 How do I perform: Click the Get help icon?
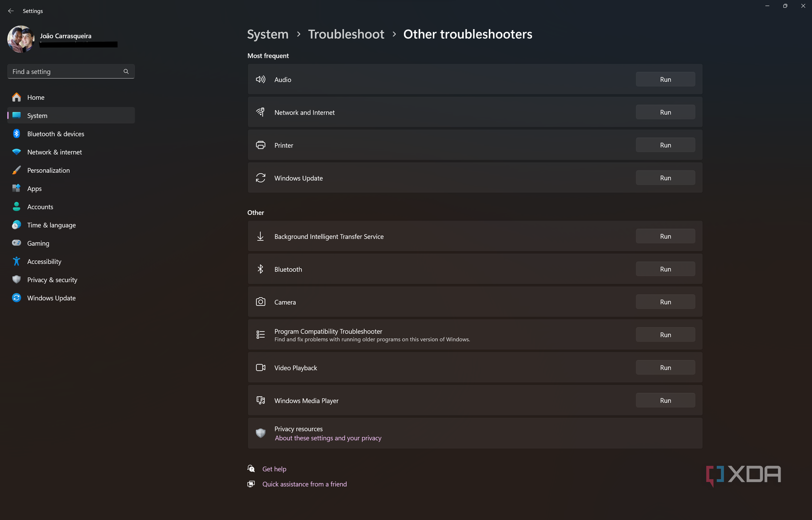(251, 469)
